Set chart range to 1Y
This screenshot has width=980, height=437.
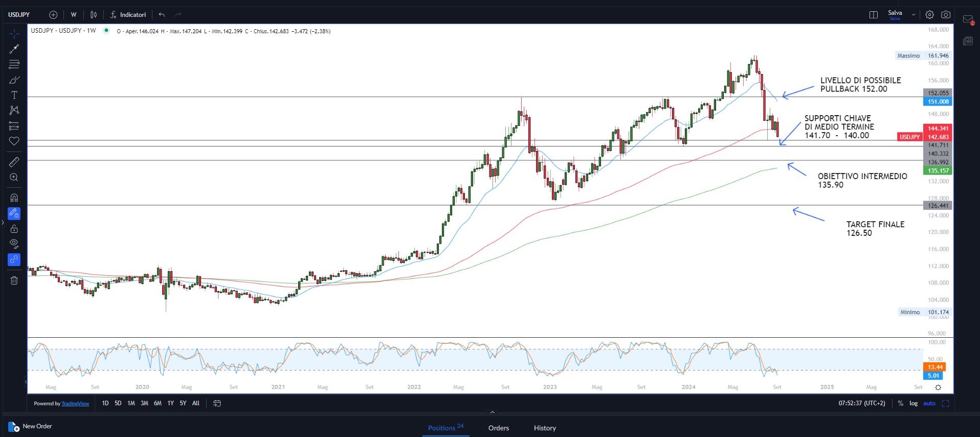(171, 403)
